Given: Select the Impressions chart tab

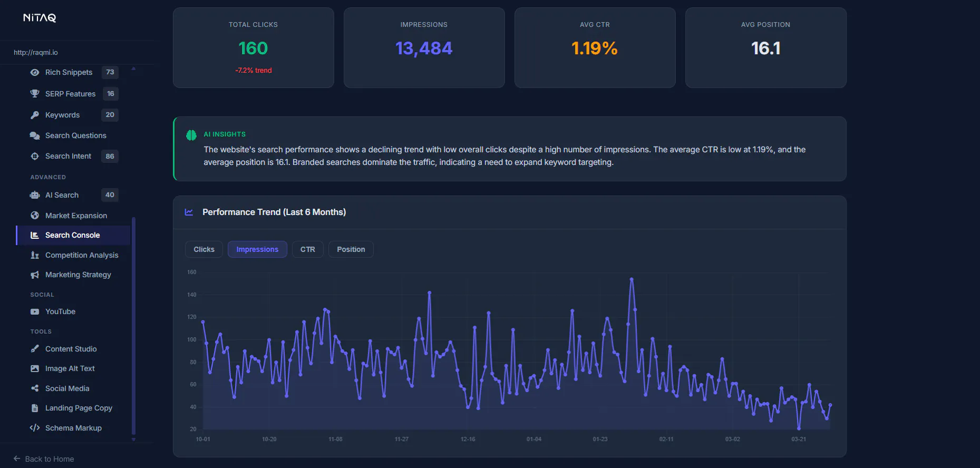Looking at the screenshot, I should [257, 249].
